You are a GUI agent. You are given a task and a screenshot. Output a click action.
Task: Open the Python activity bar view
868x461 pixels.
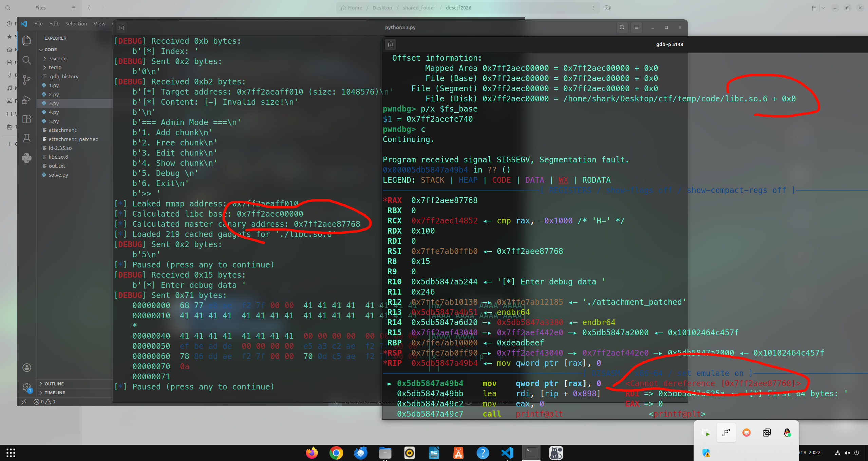pos(26,158)
